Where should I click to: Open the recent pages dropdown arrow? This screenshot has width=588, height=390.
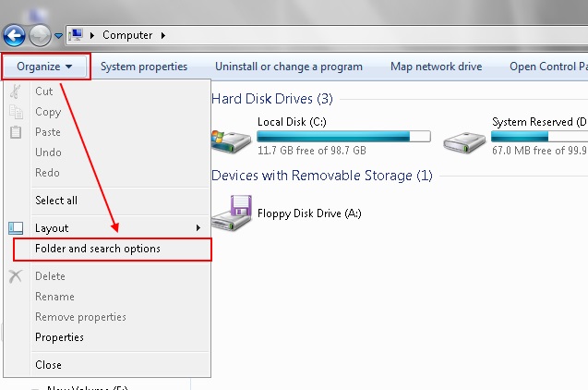[x=59, y=36]
